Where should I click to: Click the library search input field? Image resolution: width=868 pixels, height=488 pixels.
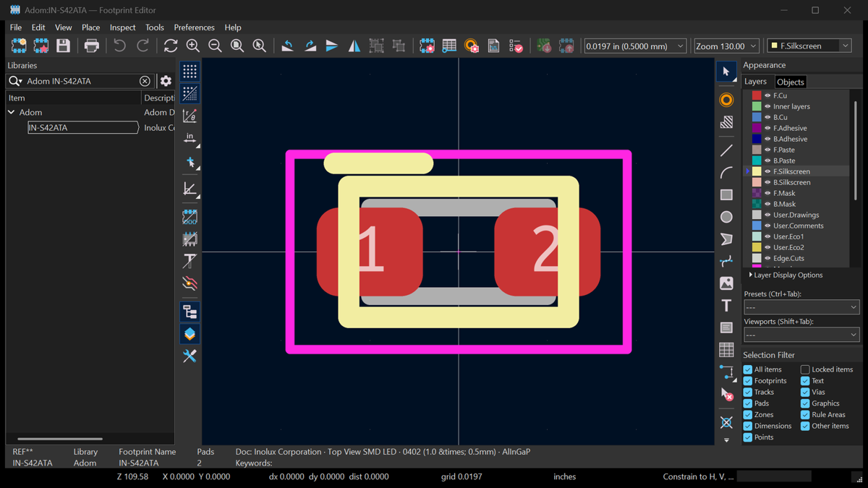[x=81, y=81]
